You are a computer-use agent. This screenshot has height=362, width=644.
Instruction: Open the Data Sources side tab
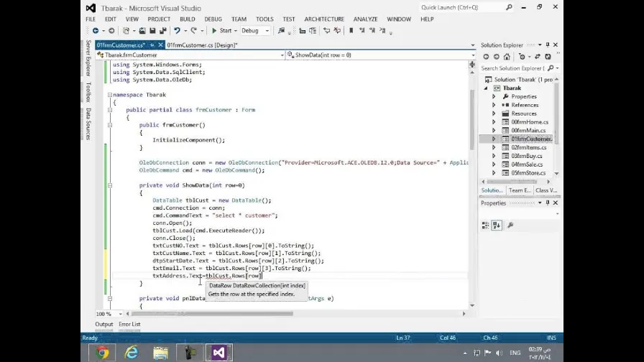tap(88, 124)
